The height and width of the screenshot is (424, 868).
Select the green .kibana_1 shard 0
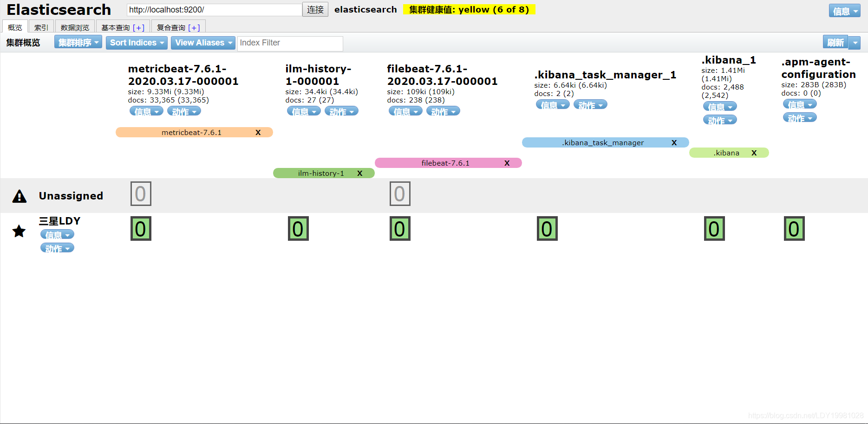714,229
